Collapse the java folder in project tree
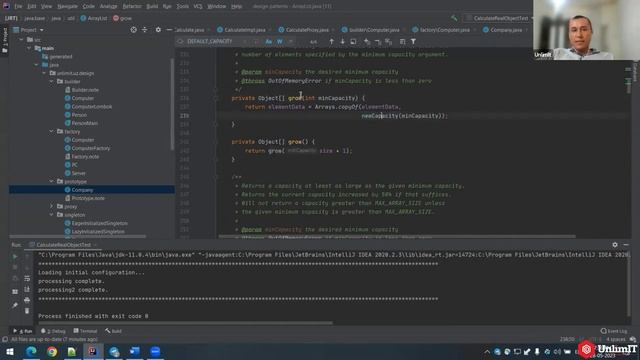The image size is (640, 360). (x=36, y=65)
